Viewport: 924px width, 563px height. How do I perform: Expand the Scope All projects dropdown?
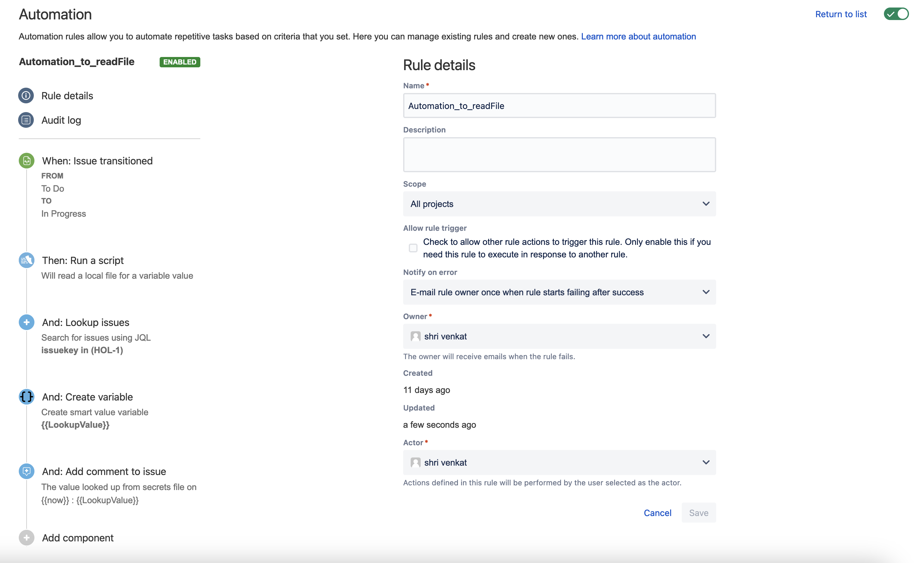click(559, 204)
